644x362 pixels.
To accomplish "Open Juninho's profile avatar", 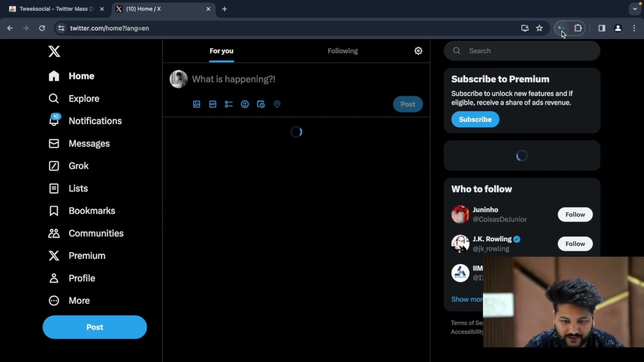I will coord(460,214).
